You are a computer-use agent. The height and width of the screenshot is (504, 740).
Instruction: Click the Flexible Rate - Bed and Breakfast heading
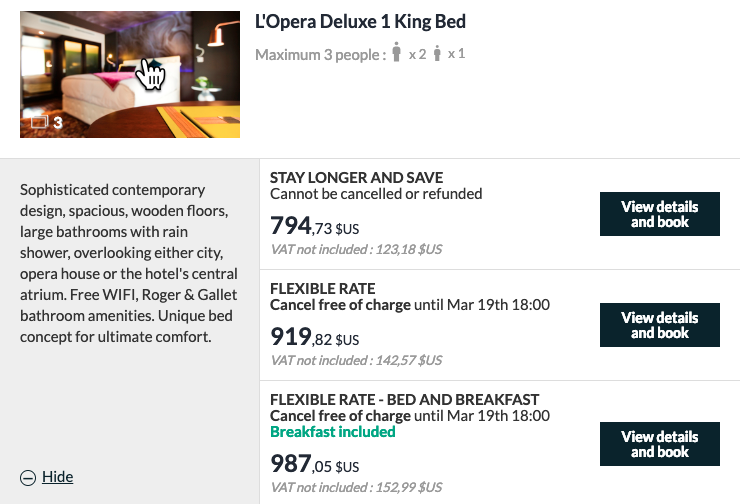tap(404, 400)
